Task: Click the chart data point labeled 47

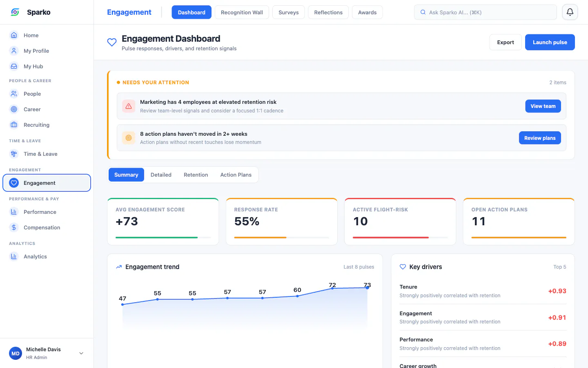Action: (x=122, y=304)
